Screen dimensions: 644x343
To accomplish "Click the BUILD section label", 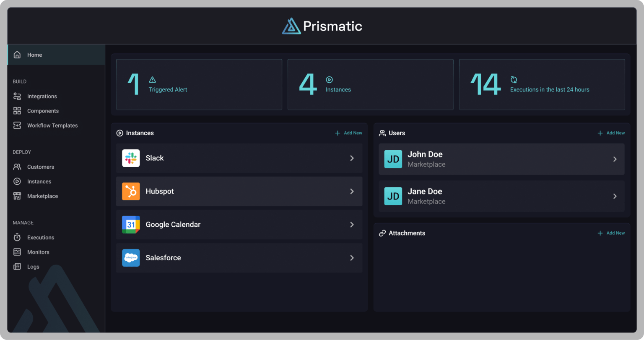I will [19, 81].
